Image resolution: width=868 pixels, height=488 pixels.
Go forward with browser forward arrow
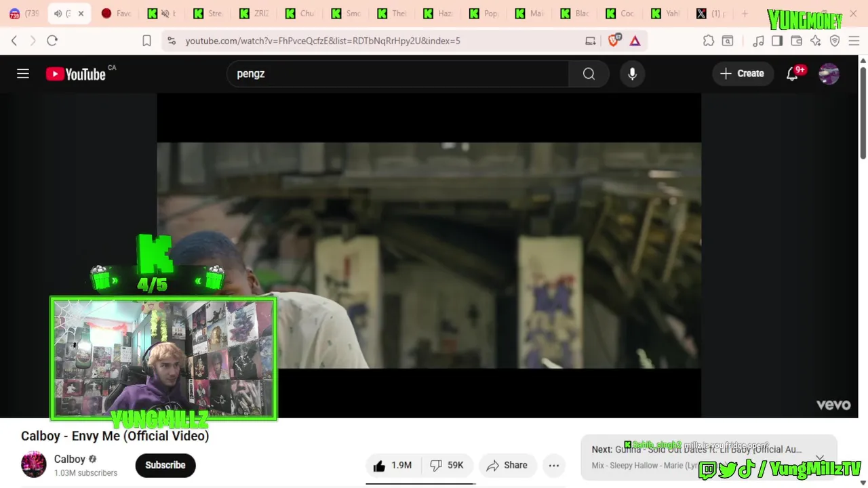[x=33, y=41]
